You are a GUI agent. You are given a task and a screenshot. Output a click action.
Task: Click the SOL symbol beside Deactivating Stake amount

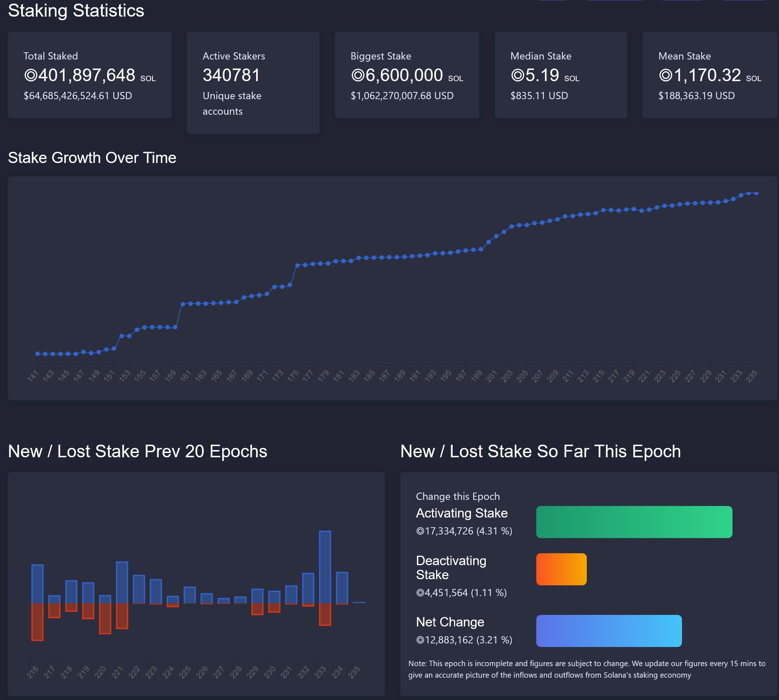click(x=420, y=593)
